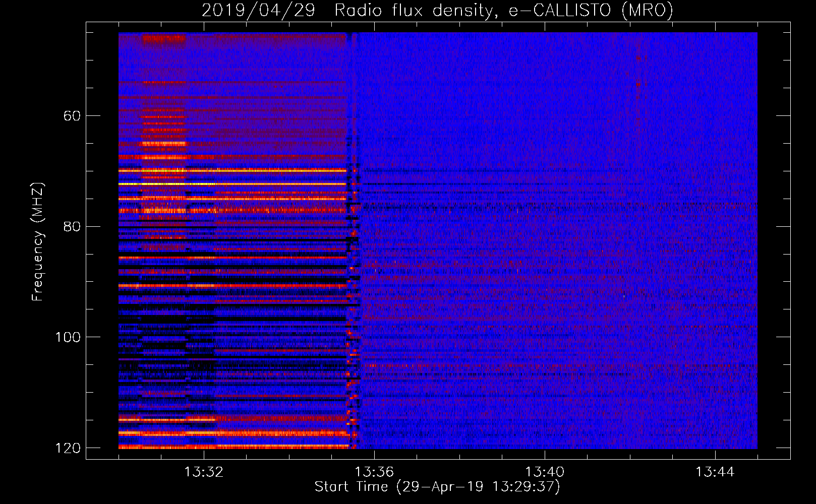Screen dimensions: 816x504
Task: Click the 100 frequency tick label
Action: click(x=68, y=337)
